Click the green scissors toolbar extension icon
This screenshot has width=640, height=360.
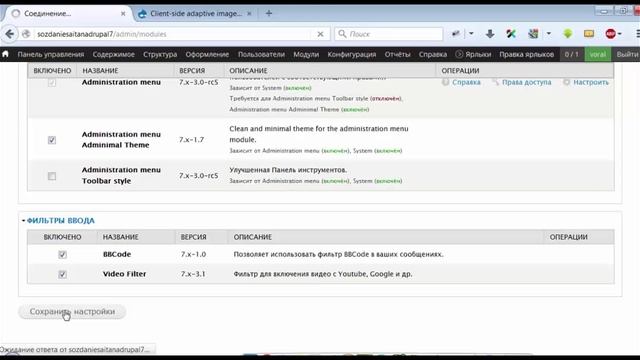click(511, 34)
